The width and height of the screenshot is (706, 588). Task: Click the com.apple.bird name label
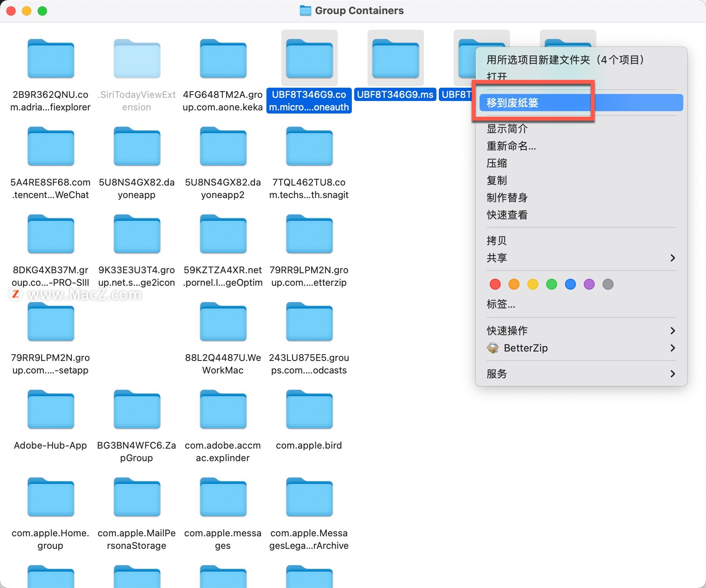[309, 446]
